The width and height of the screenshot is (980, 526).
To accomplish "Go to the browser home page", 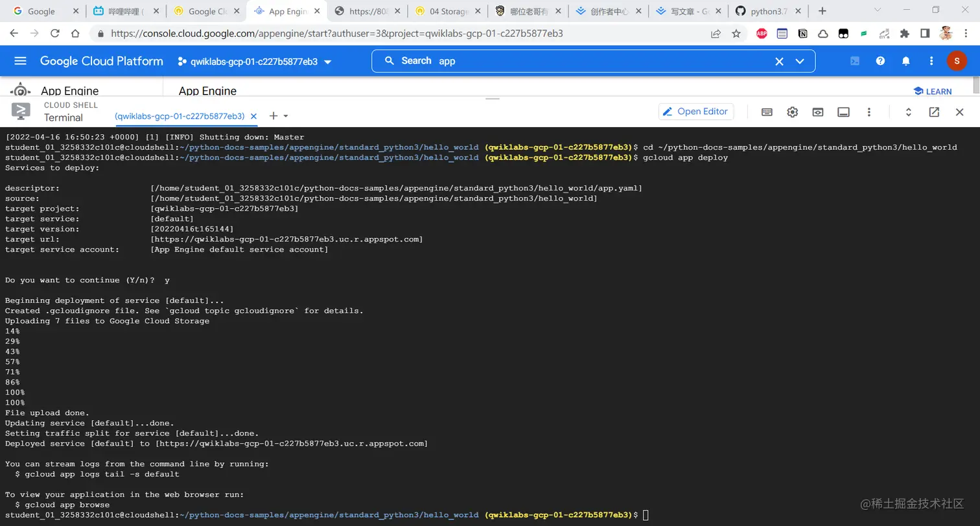I will click(76, 34).
